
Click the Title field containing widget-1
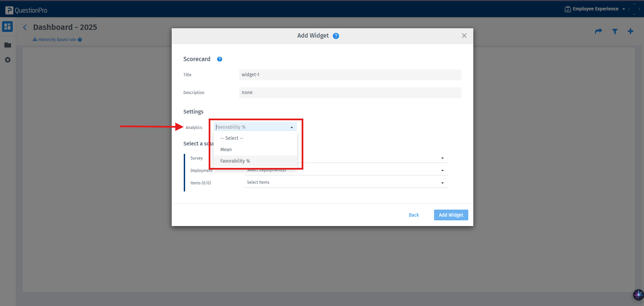350,75
